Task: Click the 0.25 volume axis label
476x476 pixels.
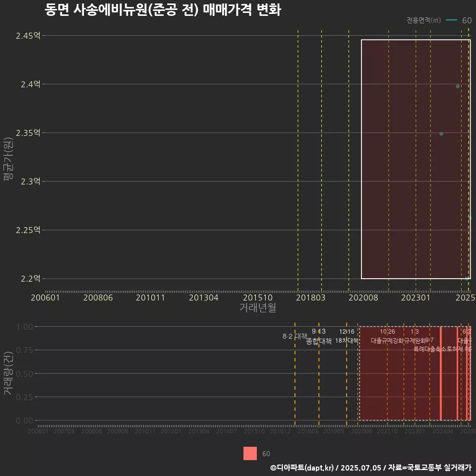Action: 25,397
